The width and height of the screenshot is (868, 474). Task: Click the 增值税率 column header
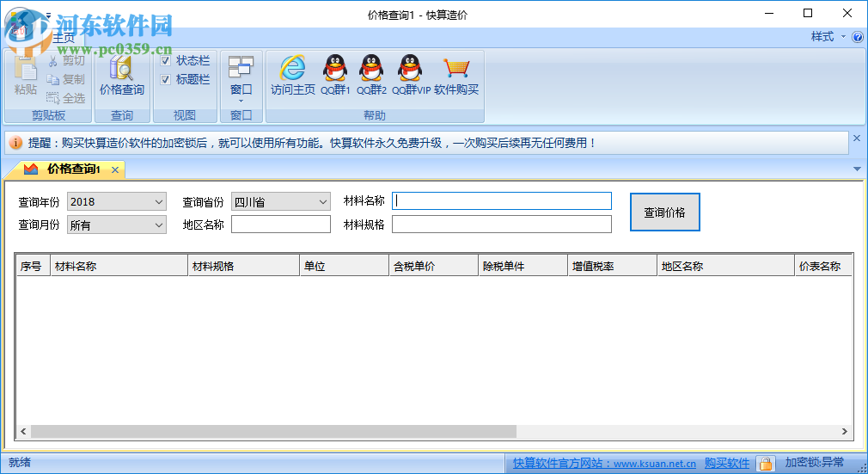click(612, 266)
